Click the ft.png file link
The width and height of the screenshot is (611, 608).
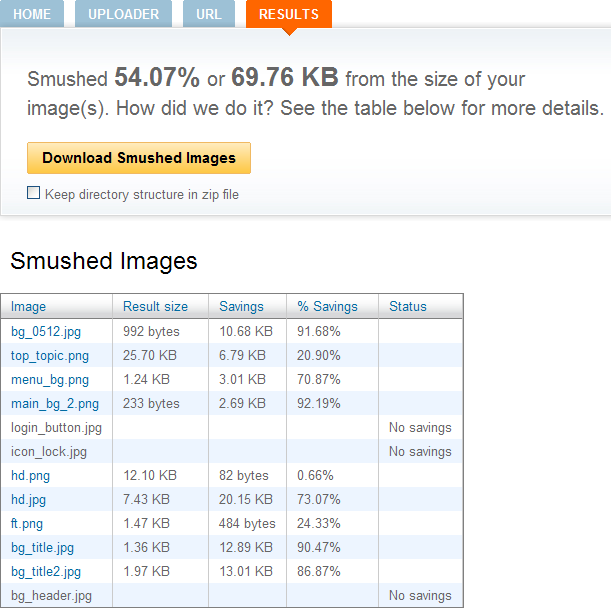(27, 523)
